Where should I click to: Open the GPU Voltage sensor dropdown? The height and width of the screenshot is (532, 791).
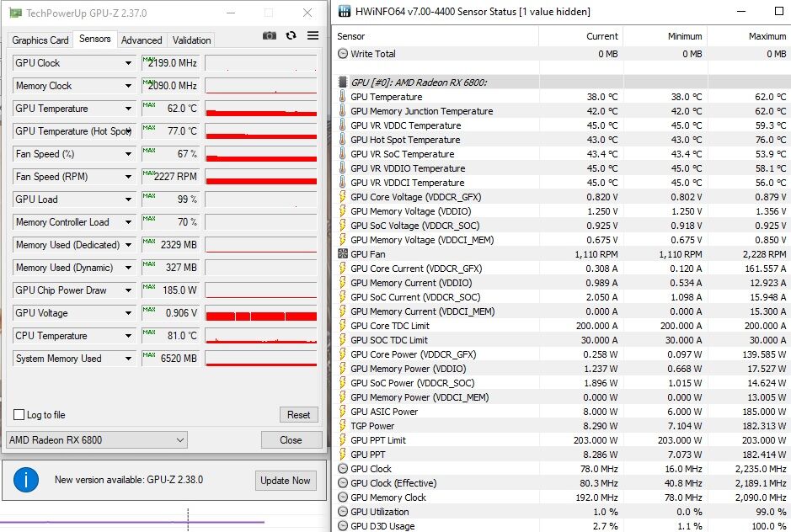click(x=128, y=312)
